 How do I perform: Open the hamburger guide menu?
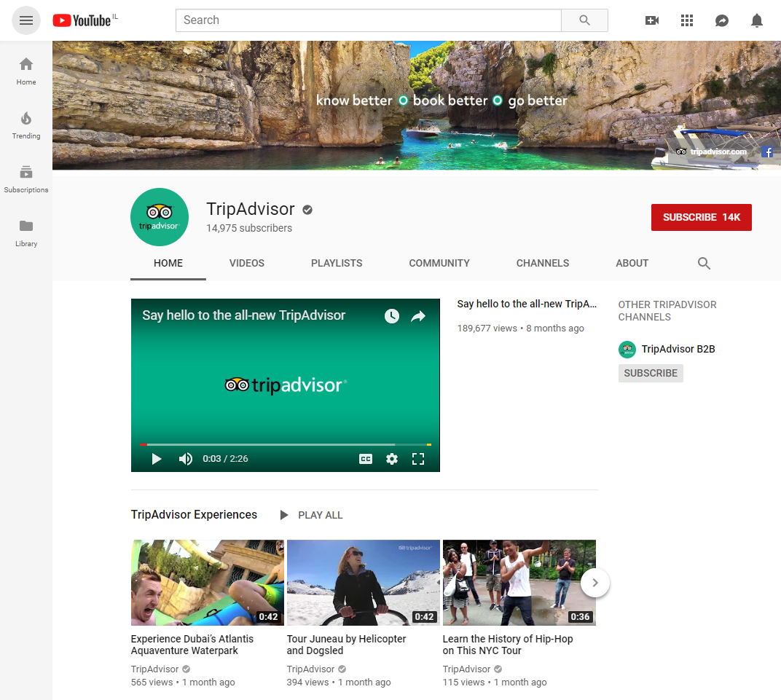[26, 20]
